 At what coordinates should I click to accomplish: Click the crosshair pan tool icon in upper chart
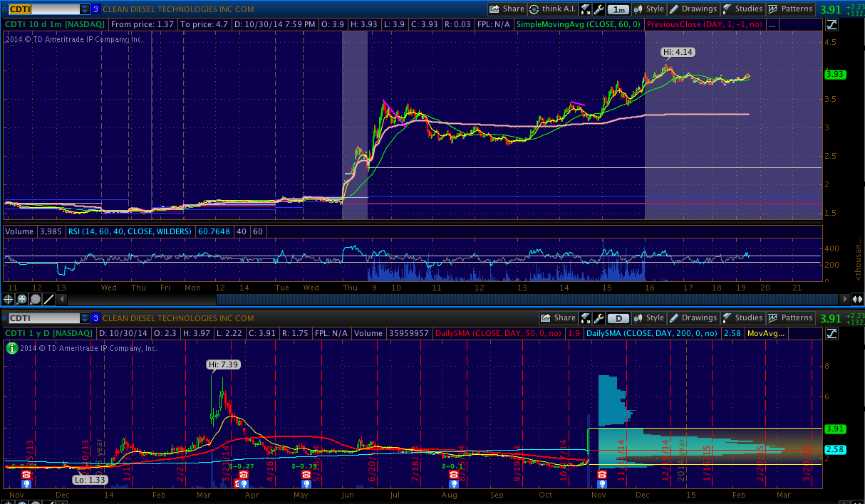pos(9,299)
